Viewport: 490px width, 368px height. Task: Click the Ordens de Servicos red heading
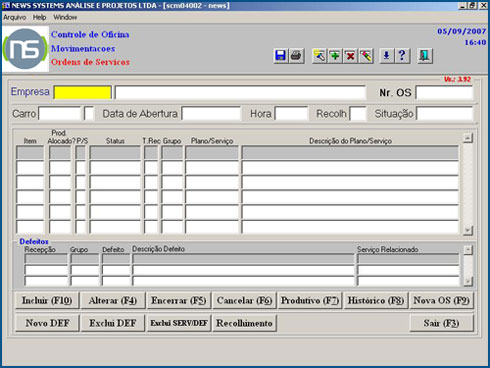tap(90, 62)
